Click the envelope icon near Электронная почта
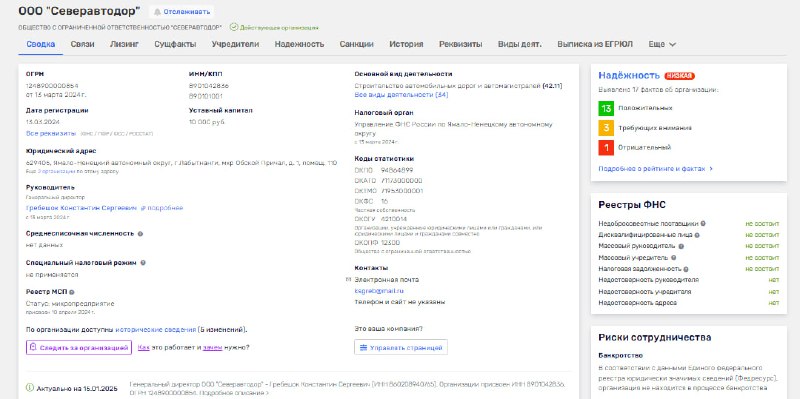The height and width of the screenshot is (399, 800). point(348,280)
